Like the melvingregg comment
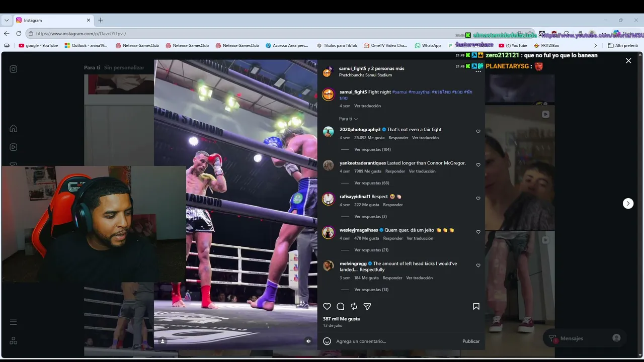 tap(478, 265)
